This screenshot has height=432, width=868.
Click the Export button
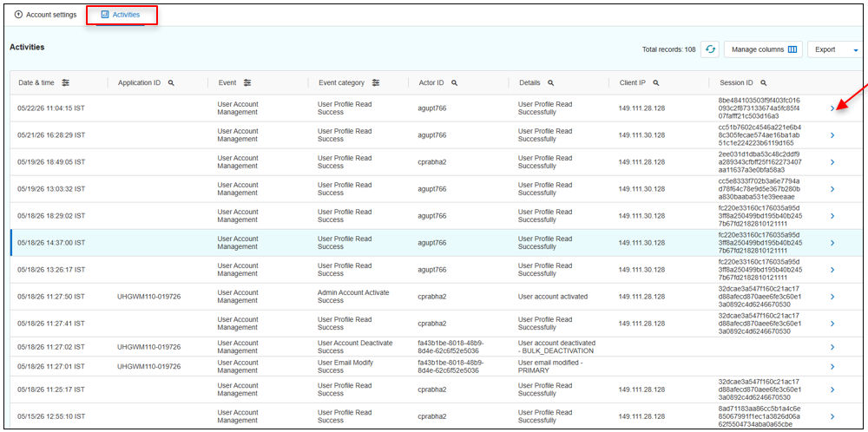(825, 49)
